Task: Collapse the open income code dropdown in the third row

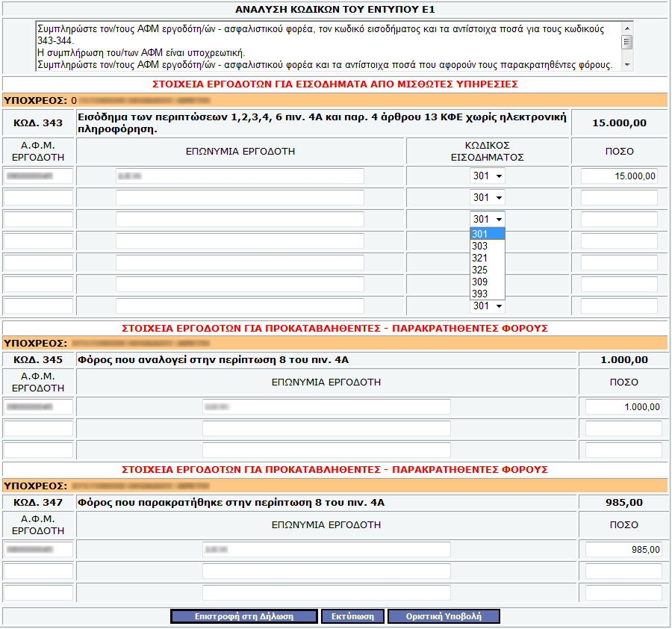Action: click(x=488, y=219)
